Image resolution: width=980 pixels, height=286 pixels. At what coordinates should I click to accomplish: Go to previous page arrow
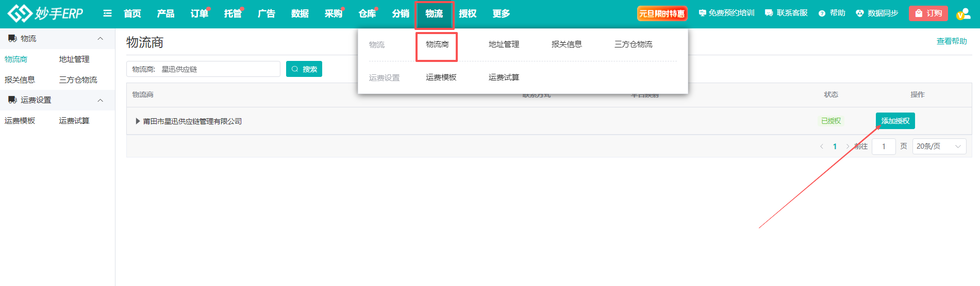click(822, 147)
